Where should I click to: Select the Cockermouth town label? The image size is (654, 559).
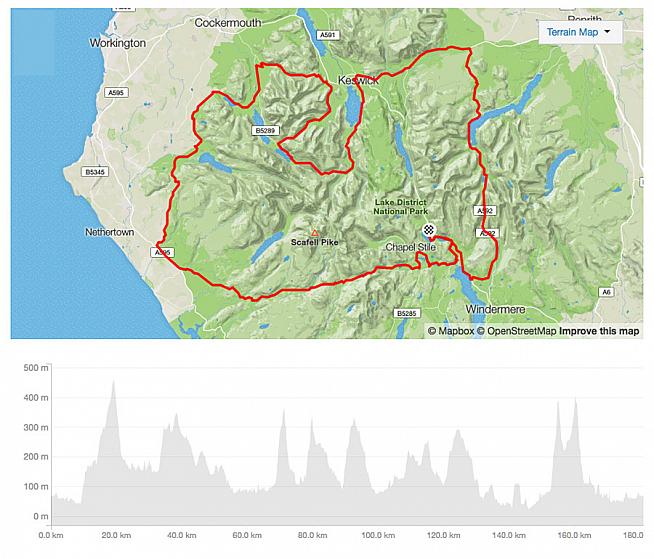(227, 22)
